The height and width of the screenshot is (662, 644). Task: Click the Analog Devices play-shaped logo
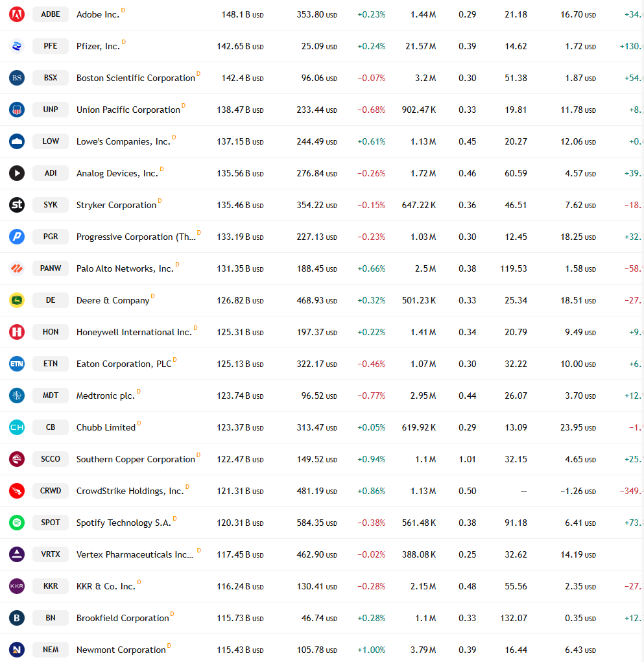17,173
